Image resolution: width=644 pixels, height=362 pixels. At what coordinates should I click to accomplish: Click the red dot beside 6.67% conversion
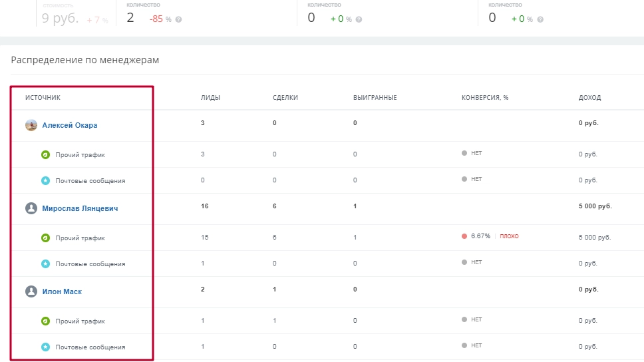pyautogui.click(x=464, y=236)
